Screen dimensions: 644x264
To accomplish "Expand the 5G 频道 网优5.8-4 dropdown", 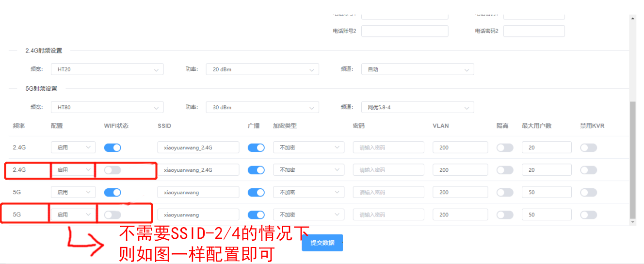I will (x=418, y=107).
